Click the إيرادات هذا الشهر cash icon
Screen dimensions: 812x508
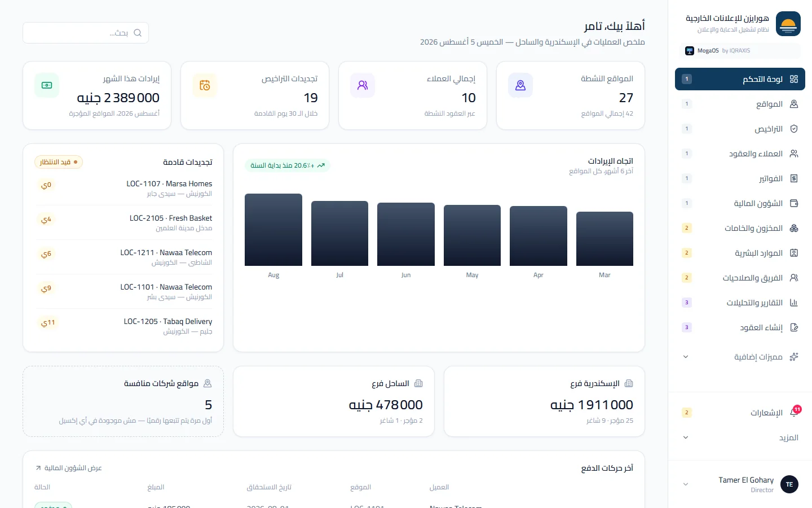(47, 85)
